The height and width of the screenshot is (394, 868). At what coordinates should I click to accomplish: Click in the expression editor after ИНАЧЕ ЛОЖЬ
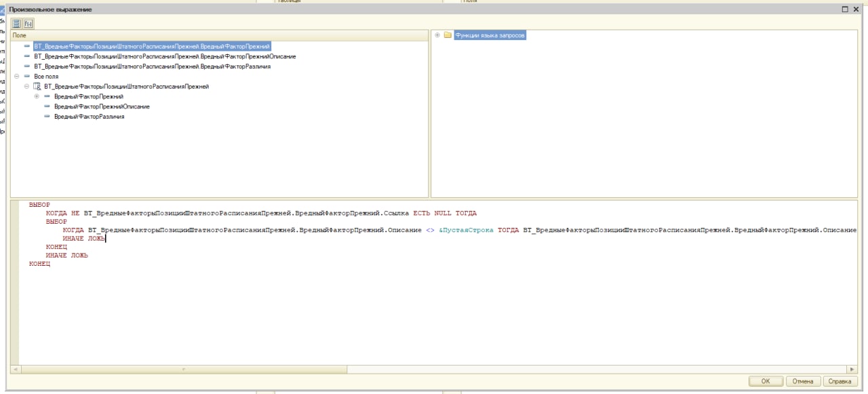(106, 239)
